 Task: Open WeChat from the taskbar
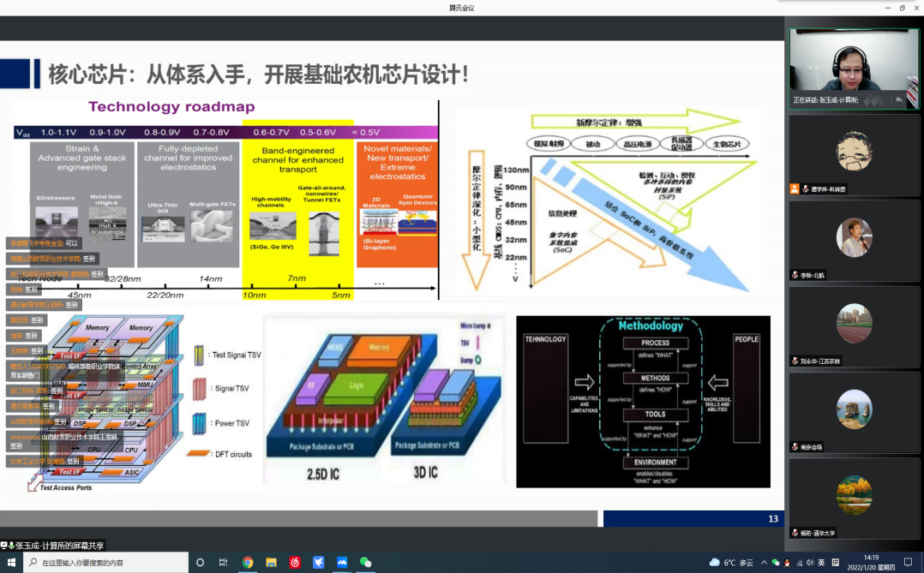(366, 563)
